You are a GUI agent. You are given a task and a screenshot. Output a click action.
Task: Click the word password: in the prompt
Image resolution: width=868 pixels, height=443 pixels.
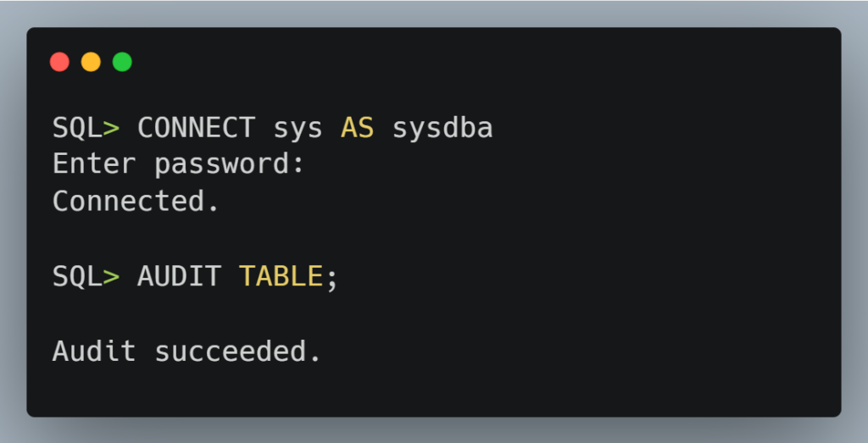[229, 164]
